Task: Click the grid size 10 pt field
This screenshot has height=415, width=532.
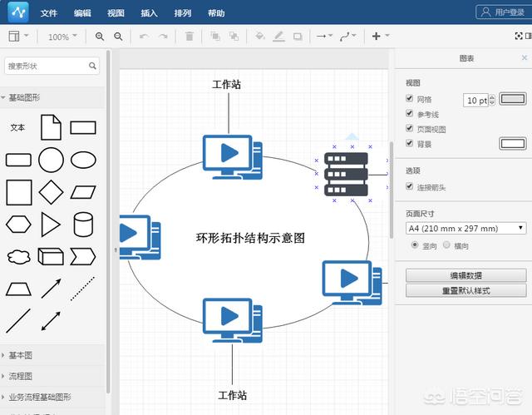Action: click(x=476, y=100)
